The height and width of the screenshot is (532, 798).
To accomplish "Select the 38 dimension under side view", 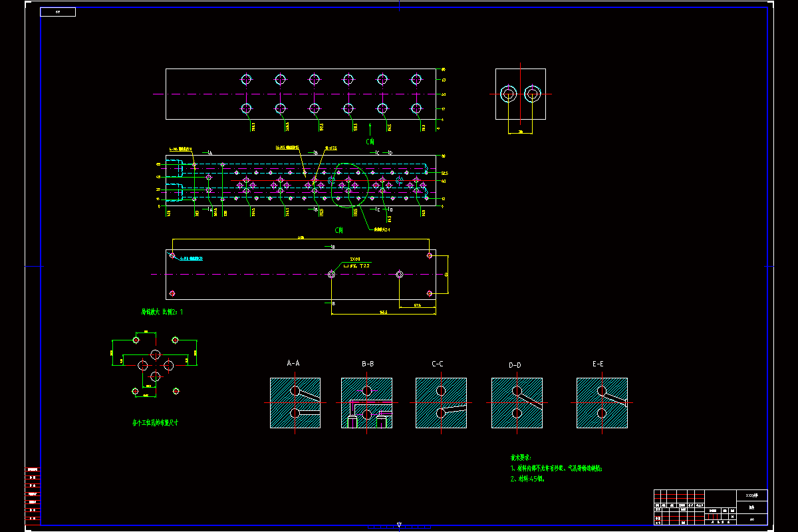I will [x=521, y=132].
